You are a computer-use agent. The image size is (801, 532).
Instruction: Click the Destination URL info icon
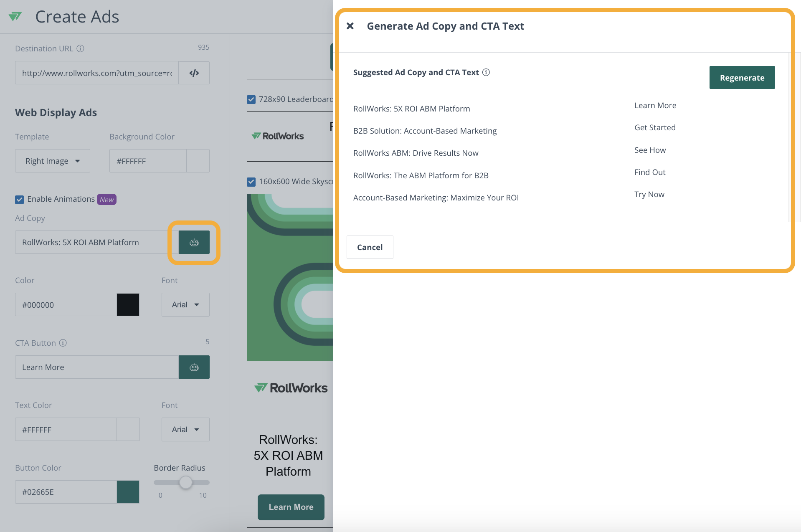click(81, 48)
